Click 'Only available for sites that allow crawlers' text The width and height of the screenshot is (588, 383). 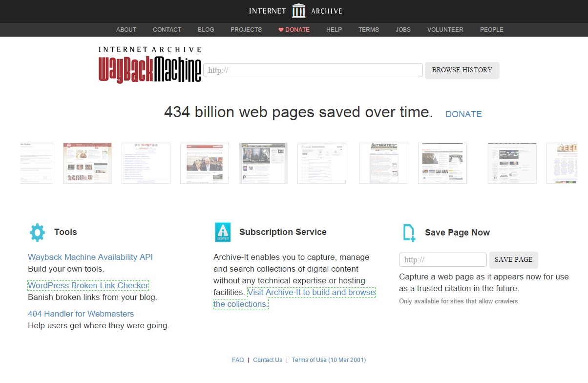tap(459, 301)
